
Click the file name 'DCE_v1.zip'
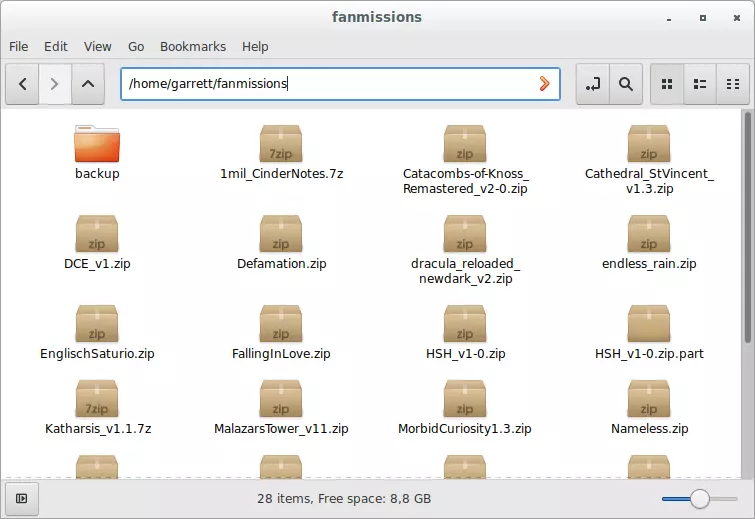pos(97,263)
